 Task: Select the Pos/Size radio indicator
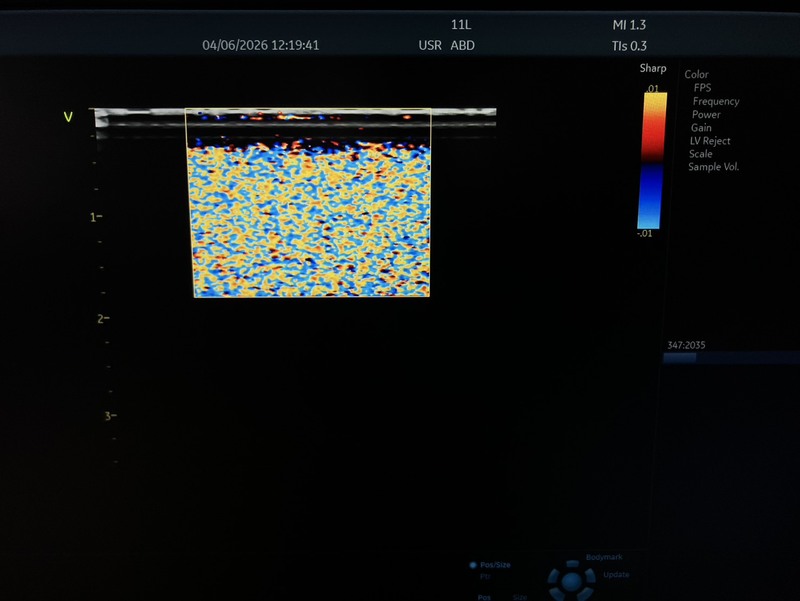click(473, 565)
